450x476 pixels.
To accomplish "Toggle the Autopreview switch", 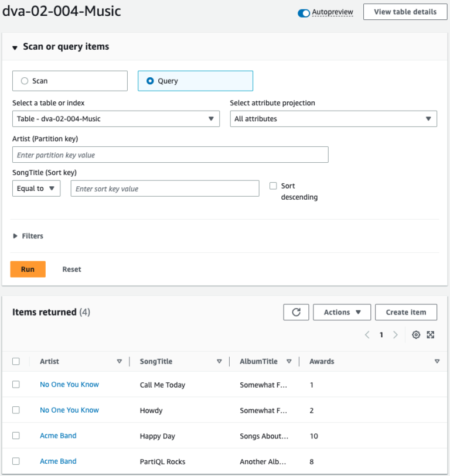I will (304, 13).
